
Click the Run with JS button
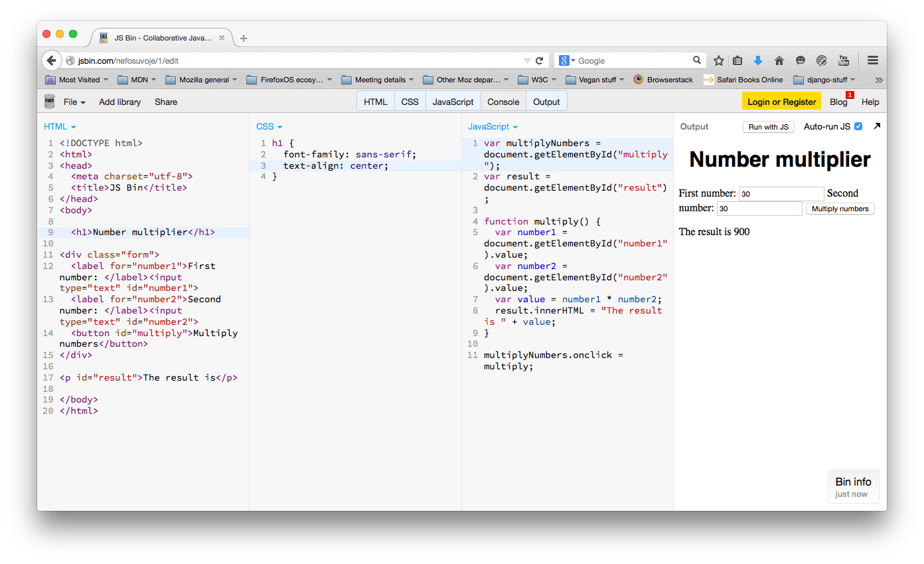click(768, 126)
